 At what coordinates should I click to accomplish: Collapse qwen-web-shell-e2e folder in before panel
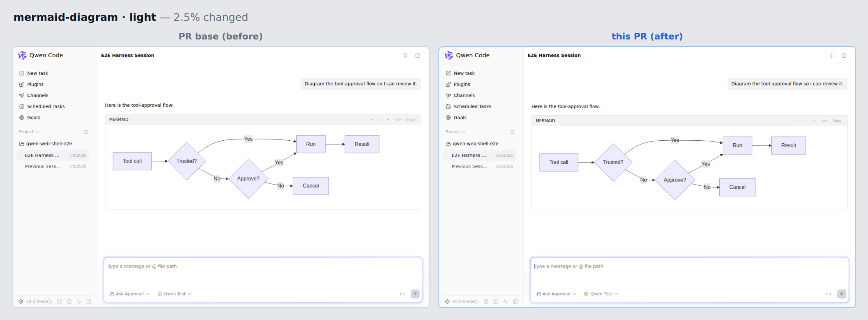46,144
